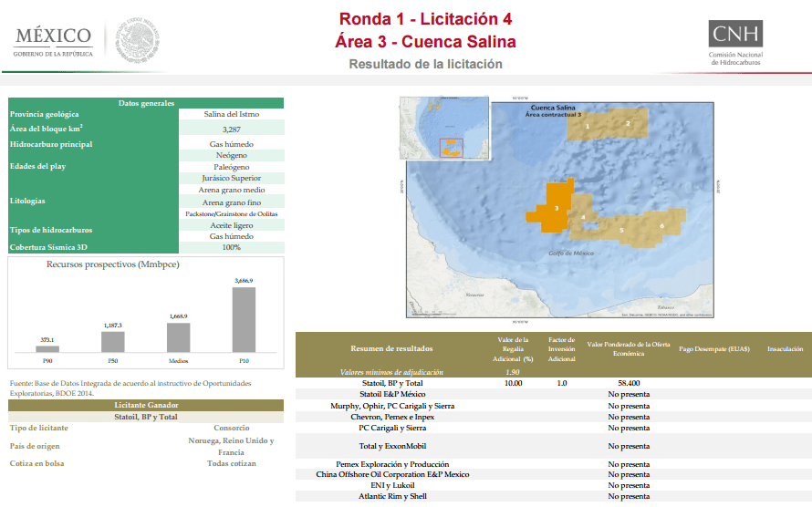Click the 'Valor de la Regalía Adicional (%)' column header
The width and height of the screenshot is (812, 507).
click(x=513, y=349)
